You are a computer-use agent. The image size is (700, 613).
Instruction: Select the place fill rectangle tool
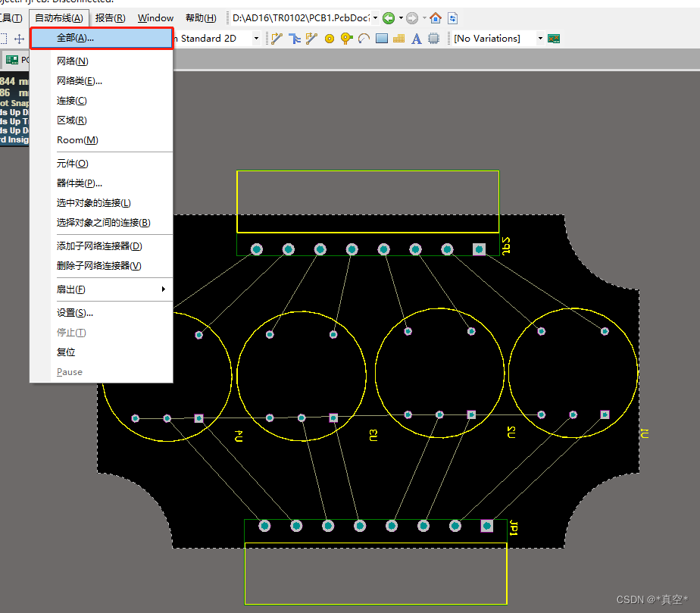coord(382,39)
